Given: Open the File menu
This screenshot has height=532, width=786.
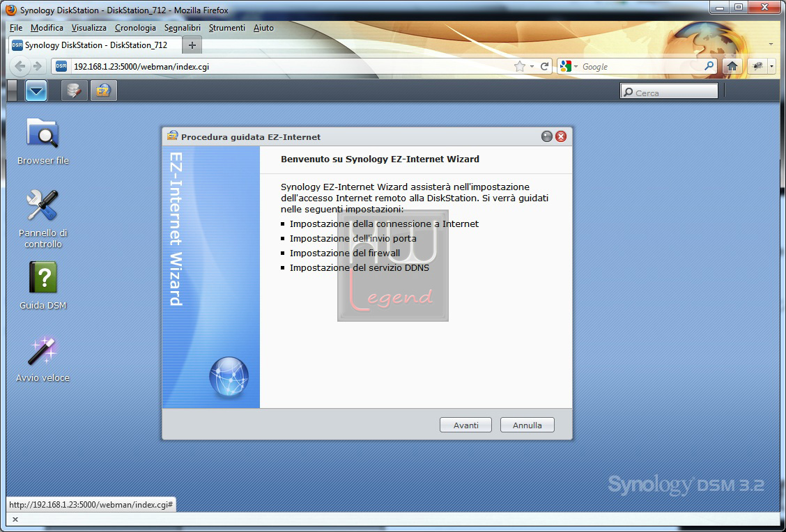Looking at the screenshot, I should point(16,28).
